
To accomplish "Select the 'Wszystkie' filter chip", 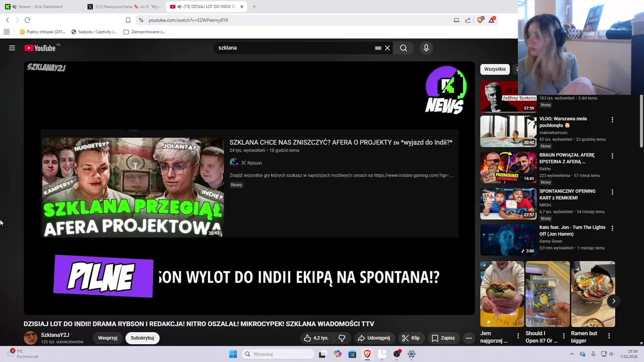I will point(495,69).
